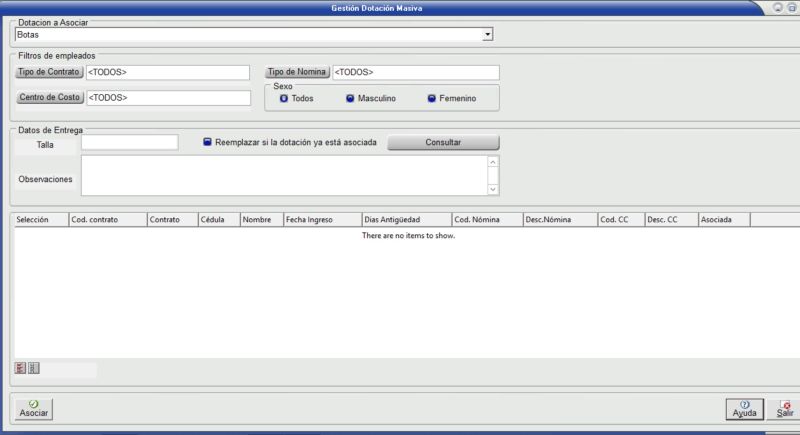Select the Todos sex radio option

[284, 99]
